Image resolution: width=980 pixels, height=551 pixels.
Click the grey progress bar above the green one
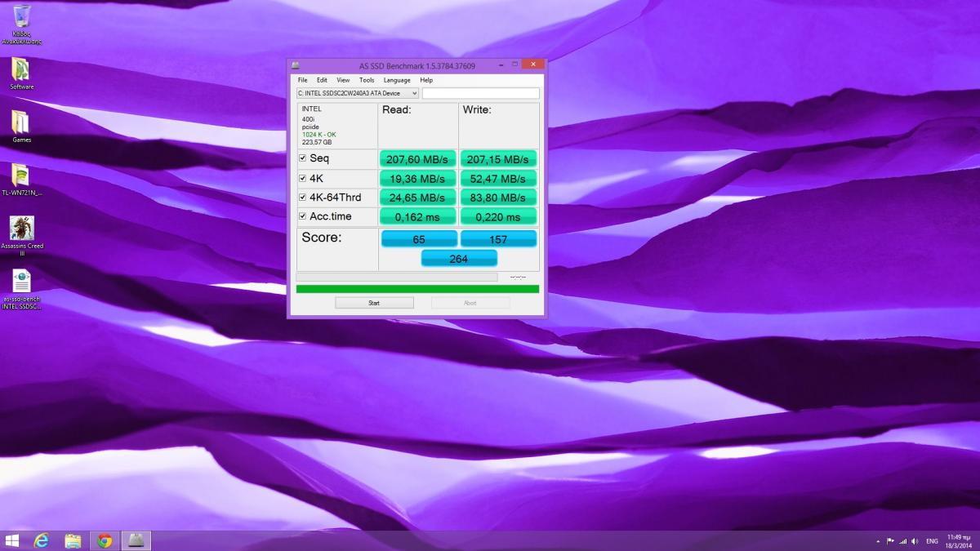(x=397, y=278)
